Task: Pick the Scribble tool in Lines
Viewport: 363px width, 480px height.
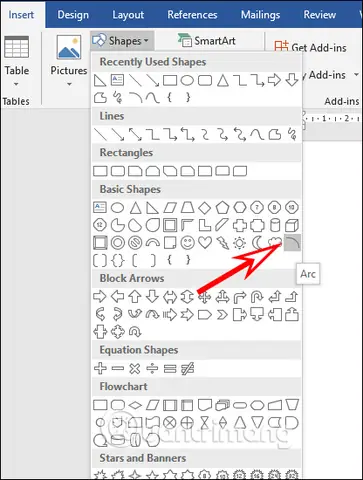Action: point(292,134)
